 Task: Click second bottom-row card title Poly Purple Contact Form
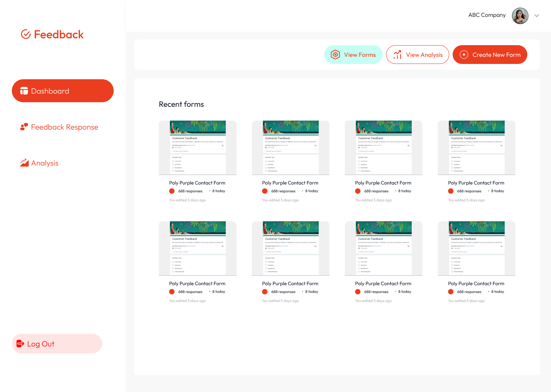point(290,284)
